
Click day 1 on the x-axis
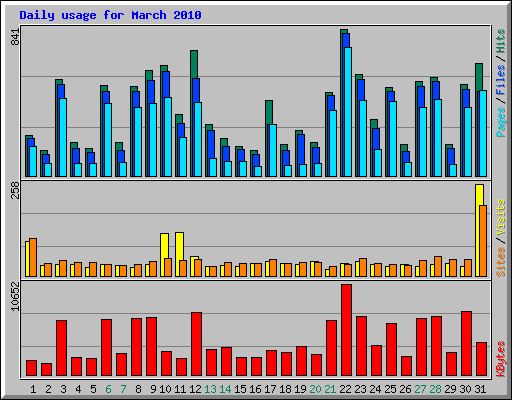point(33,389)
